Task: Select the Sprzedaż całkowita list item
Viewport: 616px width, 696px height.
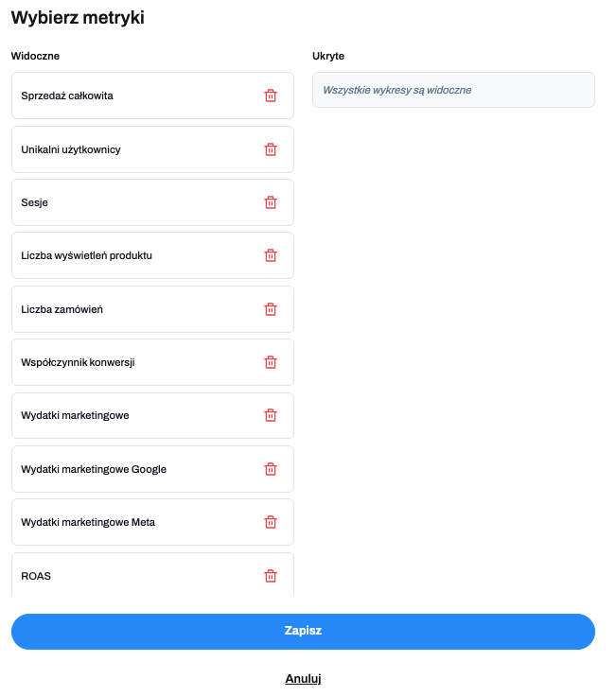Action: point(67,96)
